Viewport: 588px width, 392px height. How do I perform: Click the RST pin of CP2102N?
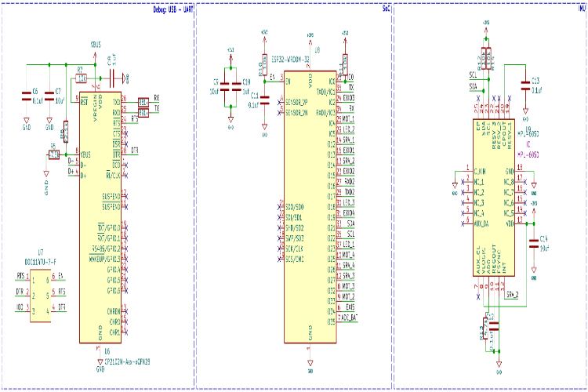tap(84, 102)
